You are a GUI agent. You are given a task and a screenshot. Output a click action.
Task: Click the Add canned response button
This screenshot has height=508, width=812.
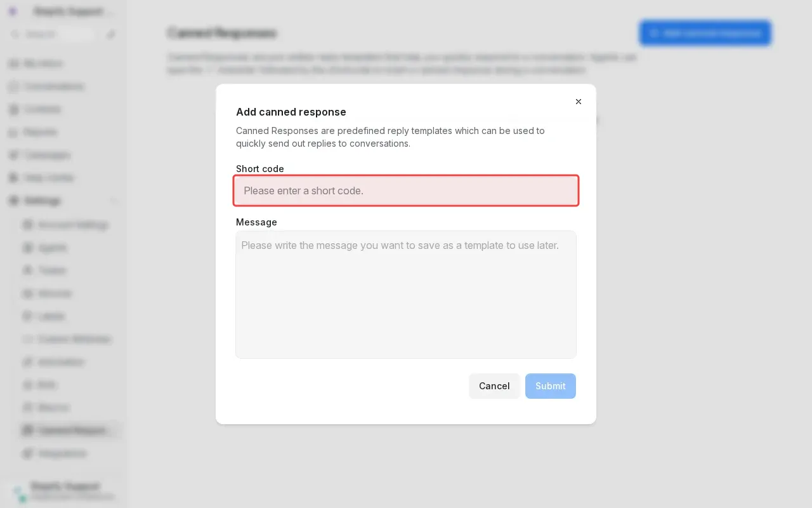tap(705, 33)
